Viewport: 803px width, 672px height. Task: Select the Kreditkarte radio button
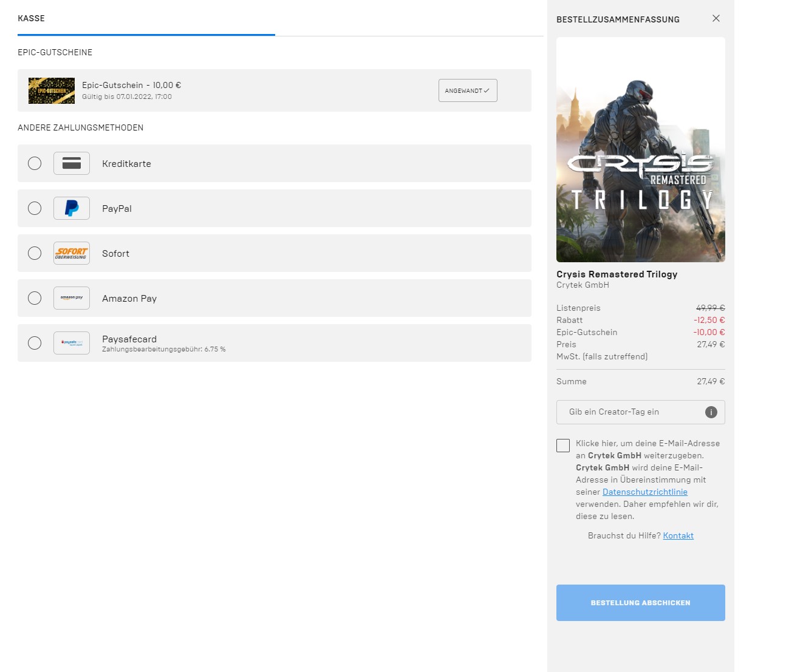(x=35, y=163)
